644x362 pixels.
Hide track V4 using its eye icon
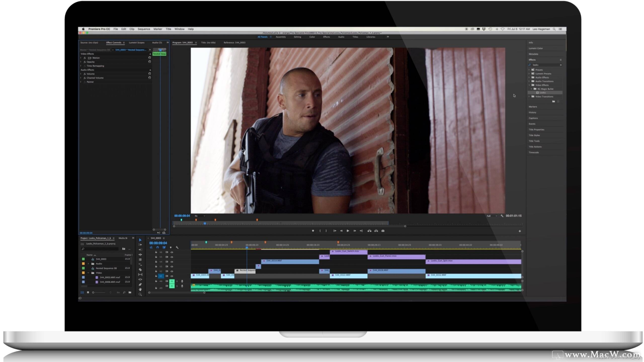click(x=172, y=262)
